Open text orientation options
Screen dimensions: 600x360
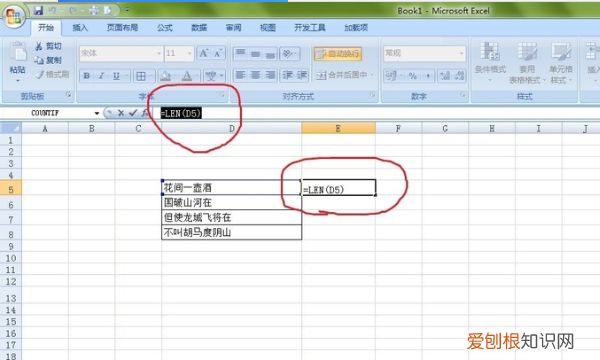tap(289, 54)
